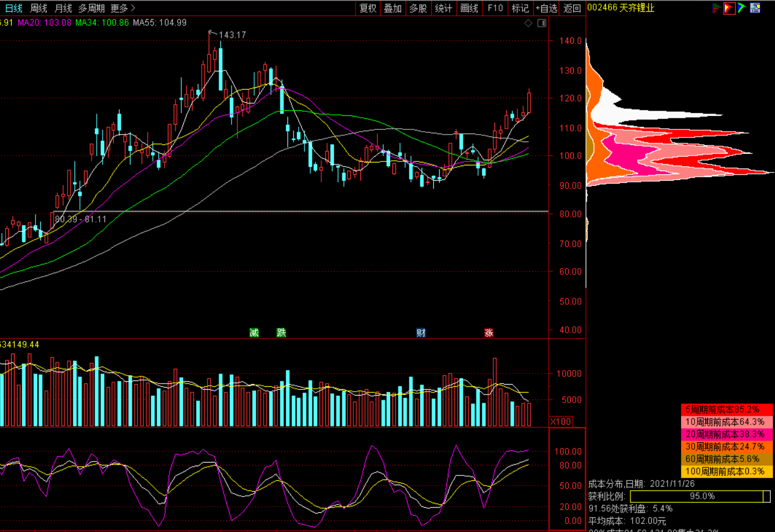The height and width of the screenshot is (532, 775).
Task: Click the X100 volume unit label
Action: point(562,421)
